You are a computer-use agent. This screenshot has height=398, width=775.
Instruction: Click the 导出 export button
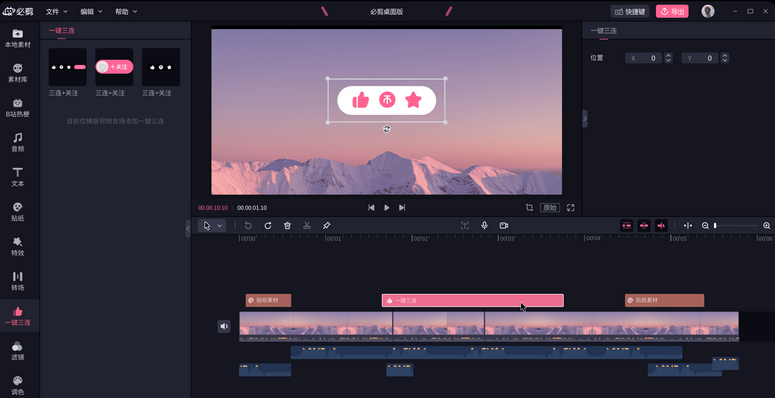coord(672,11)
